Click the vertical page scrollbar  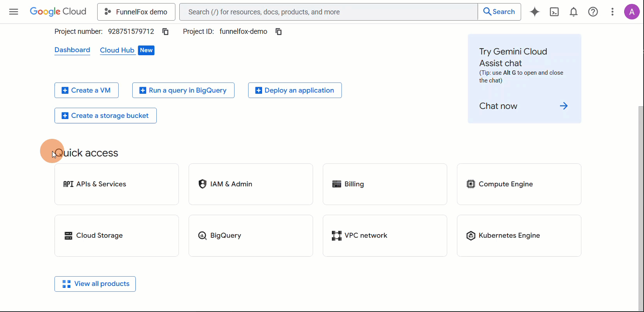pos(641,208)
